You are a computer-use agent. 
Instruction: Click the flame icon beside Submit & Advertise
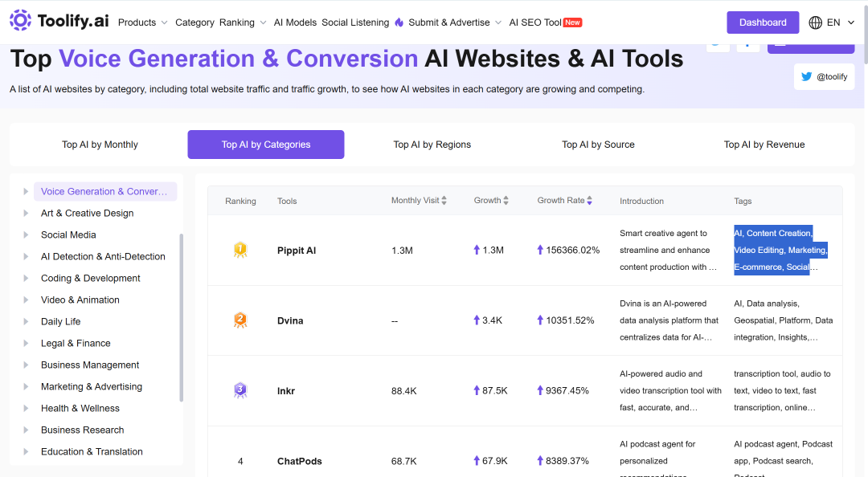pyautogui.click(x=399, y=22)
